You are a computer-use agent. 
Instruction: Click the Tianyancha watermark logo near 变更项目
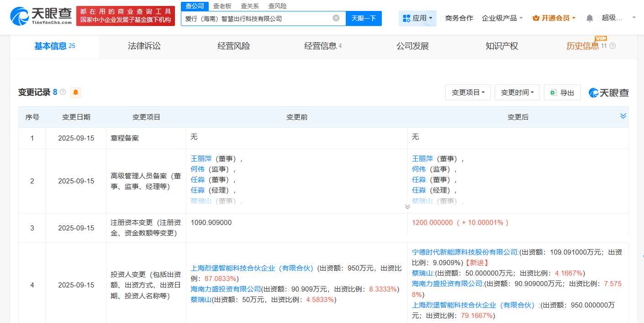608,93
